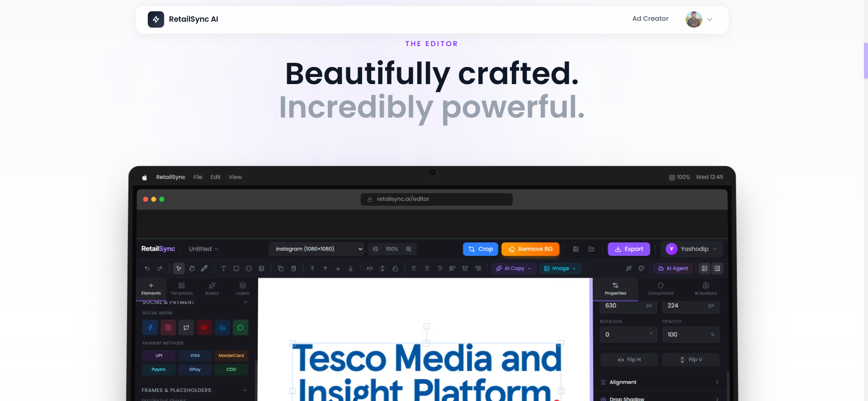The image size is (868, 401).
Task: Click the flip horizontal toolbar icon
Action: pyautogui.click(x=370, y=269)
